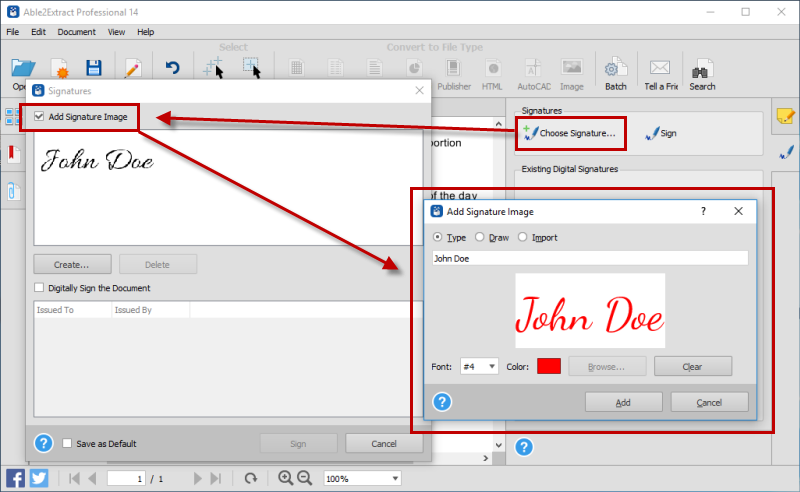Open the bookmarks panel icon
This screenshot has height=492, width=800.
(x=13, y=154)
